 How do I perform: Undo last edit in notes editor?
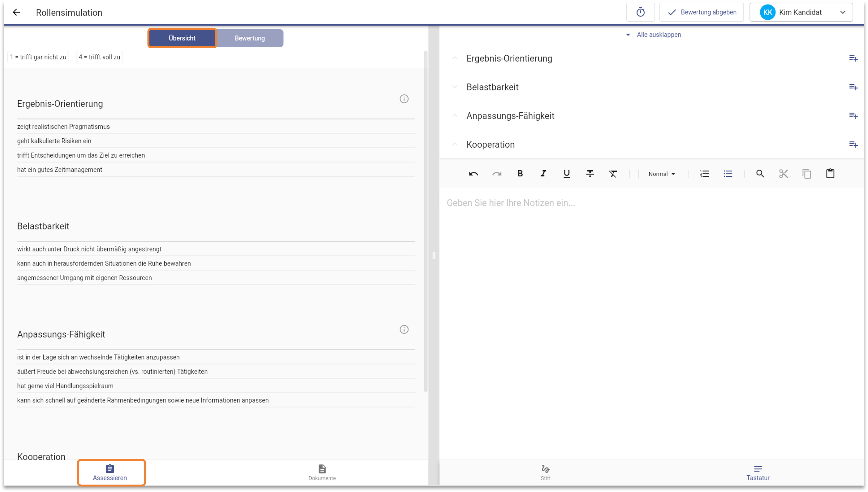point(473,174)
